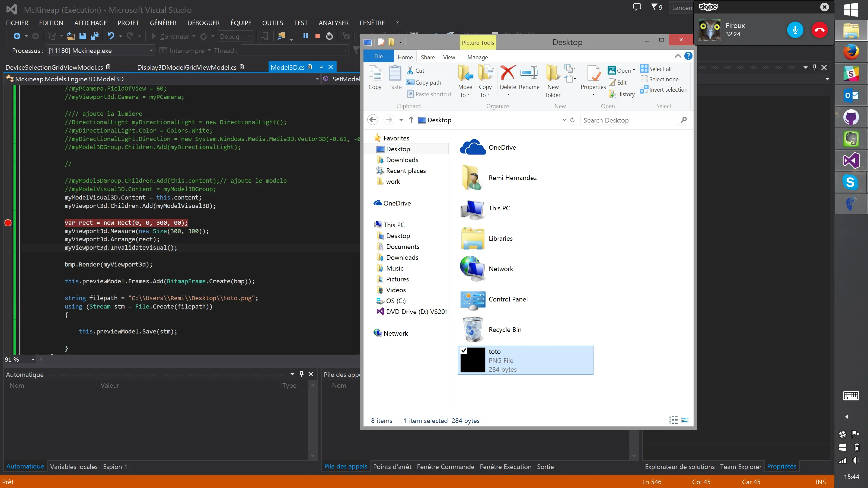This screenshot has height=488, width=868.
Task: Mute microphone in the Skype call
Action: click(x=795, y=30)
